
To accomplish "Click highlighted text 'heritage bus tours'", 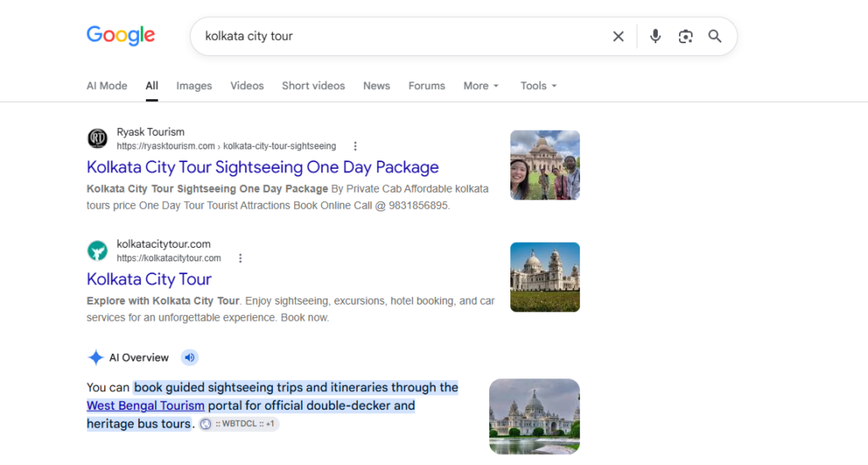I will (x=138, y=424).
